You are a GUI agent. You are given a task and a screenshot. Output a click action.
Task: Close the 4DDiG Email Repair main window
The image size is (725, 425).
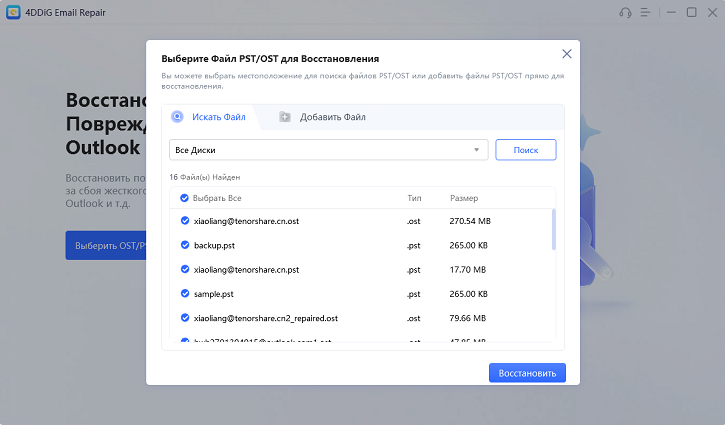(712, 12)
